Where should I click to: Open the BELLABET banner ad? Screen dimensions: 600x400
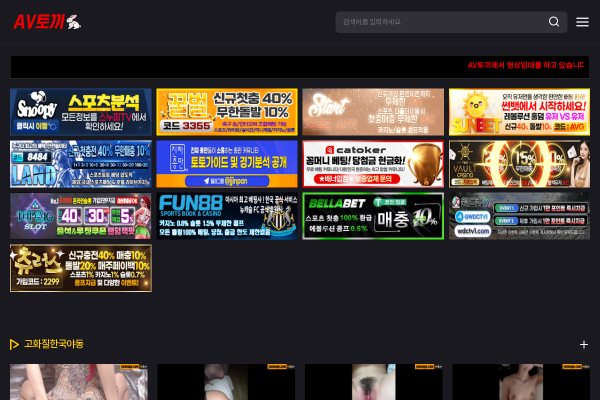[x=373, y=216]
